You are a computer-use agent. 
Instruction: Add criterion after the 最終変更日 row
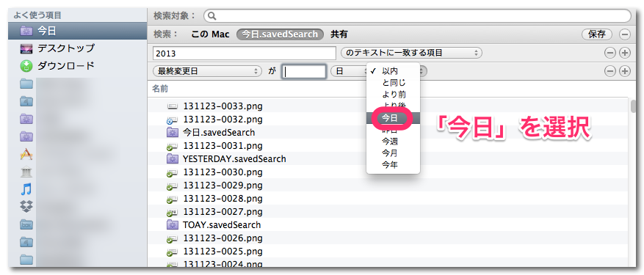pyautogui.click(x=625, y=71)
